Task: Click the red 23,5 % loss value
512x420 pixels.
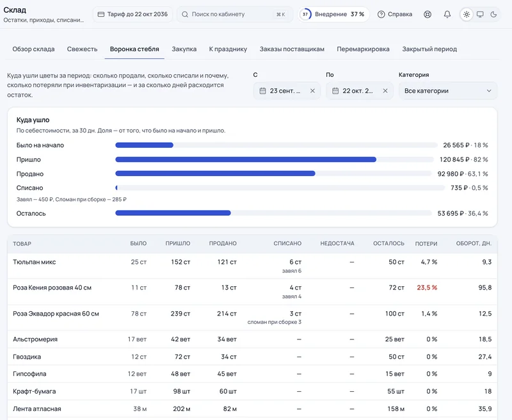Action: coord(427,287)
